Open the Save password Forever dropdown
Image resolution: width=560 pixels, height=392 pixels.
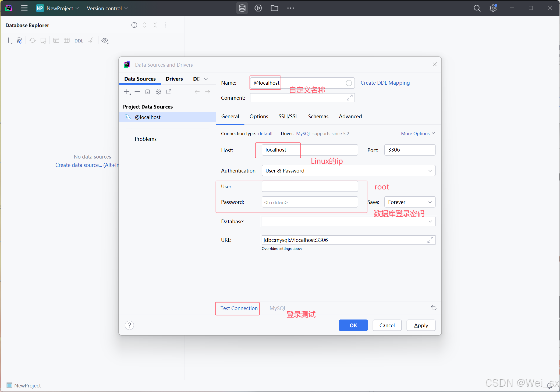tap(410, 202)
